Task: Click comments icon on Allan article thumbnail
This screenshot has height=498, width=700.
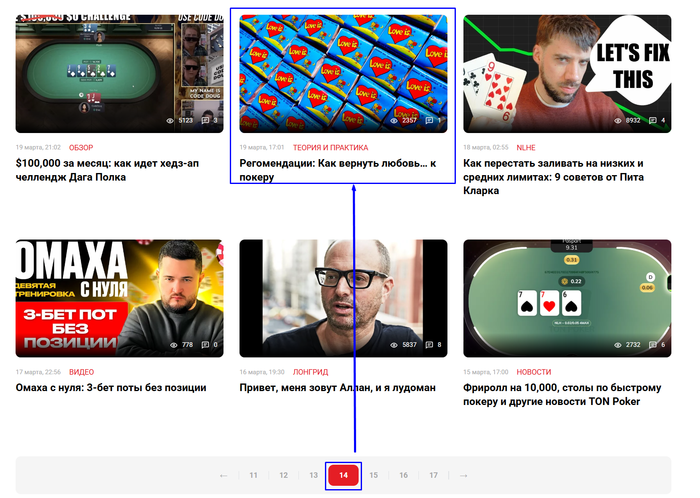Action: (429, 345)
